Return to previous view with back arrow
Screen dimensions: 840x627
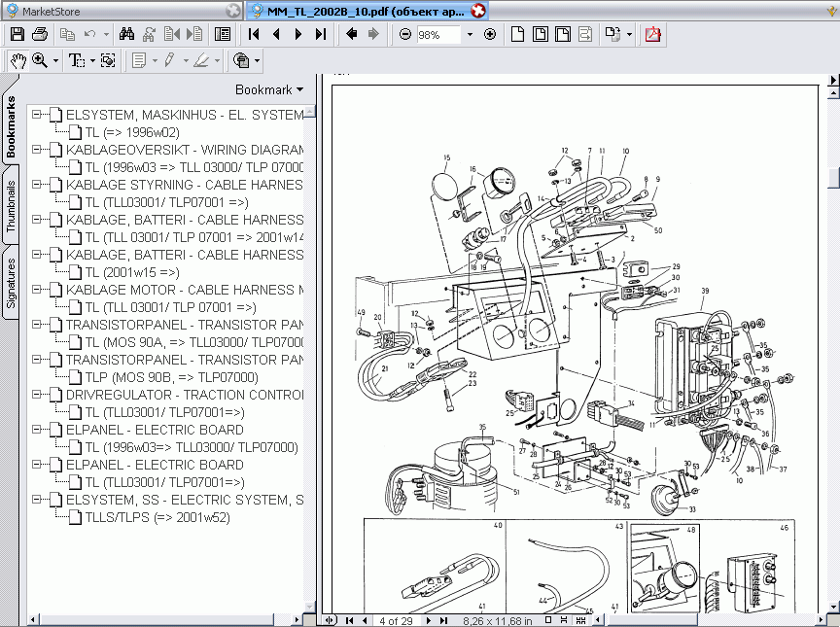pyautogui.click(x=349, y=33)
